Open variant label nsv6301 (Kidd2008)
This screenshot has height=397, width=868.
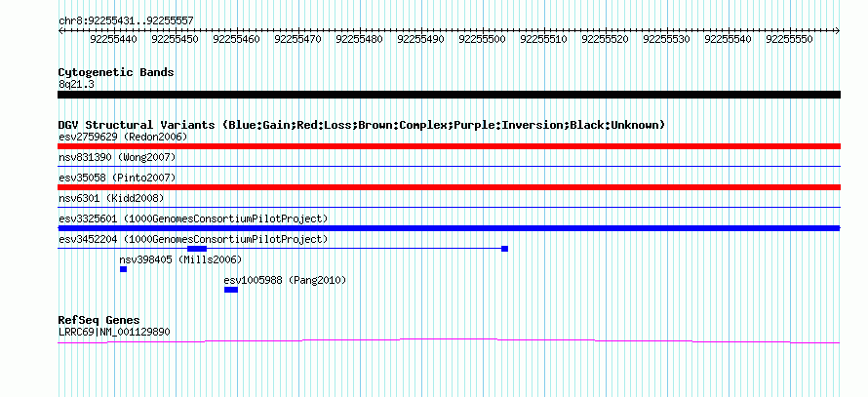111,198
